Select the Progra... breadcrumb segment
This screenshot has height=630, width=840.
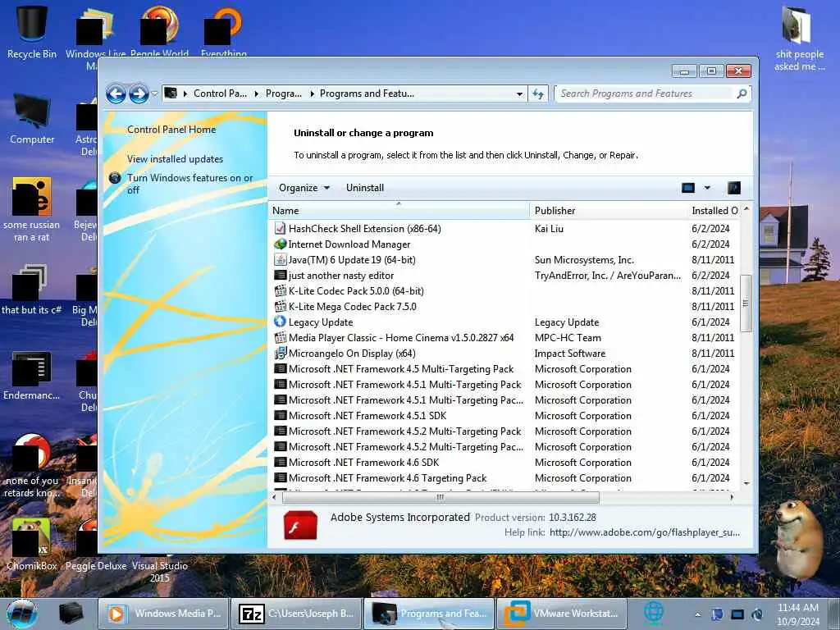coord(283,94)
